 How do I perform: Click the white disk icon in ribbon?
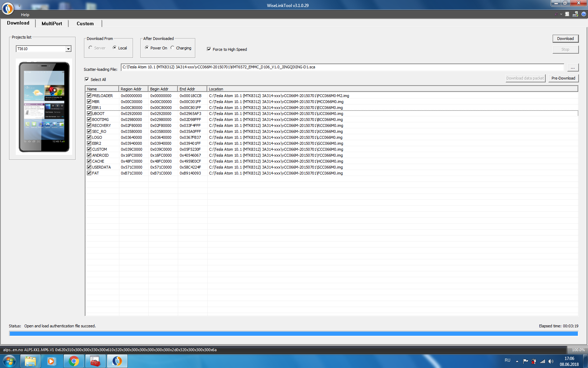567,14
